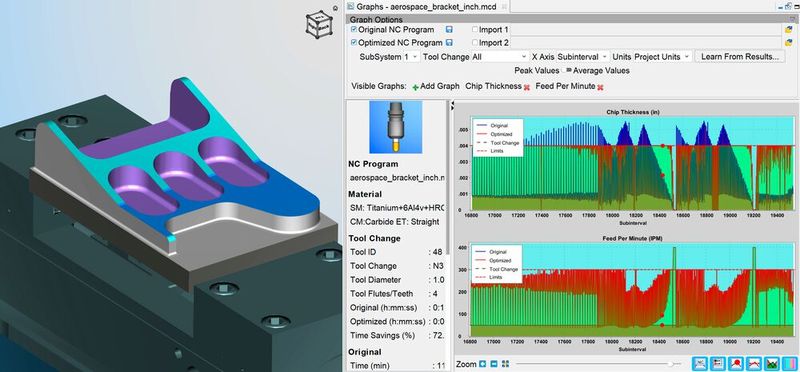Click the Chip Thickness visible graph label
Image resolution: width=800 pixels, height=372 pixels.
coord(493,87)
